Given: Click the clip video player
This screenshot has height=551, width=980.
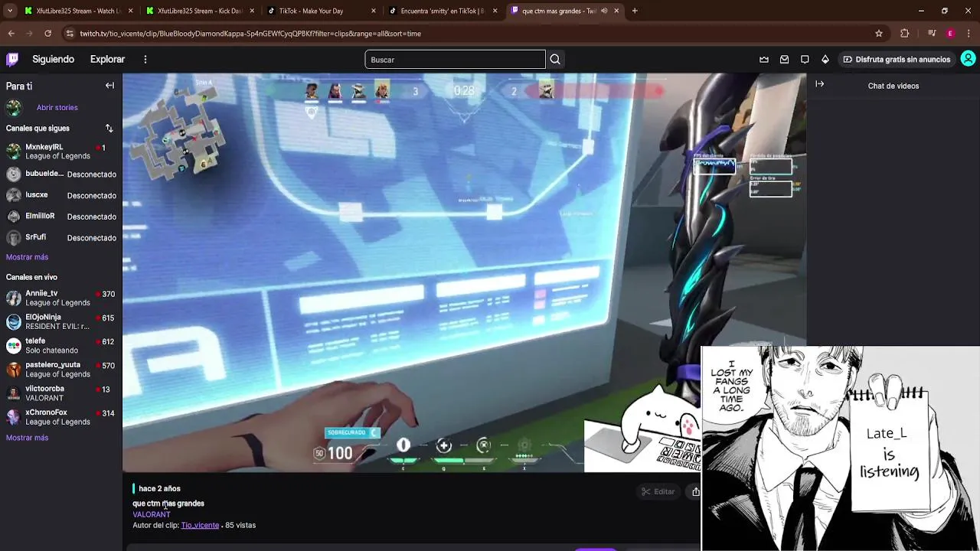Looking at the screenshot, I should 464,272.
